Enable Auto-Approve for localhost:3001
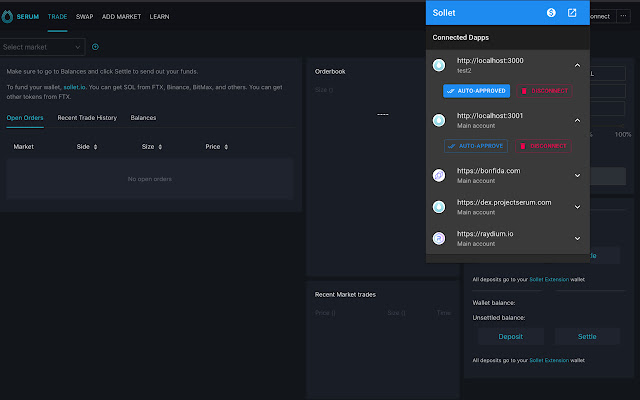The height and width of the screenshot is (400, 640). tap(476, 146)
